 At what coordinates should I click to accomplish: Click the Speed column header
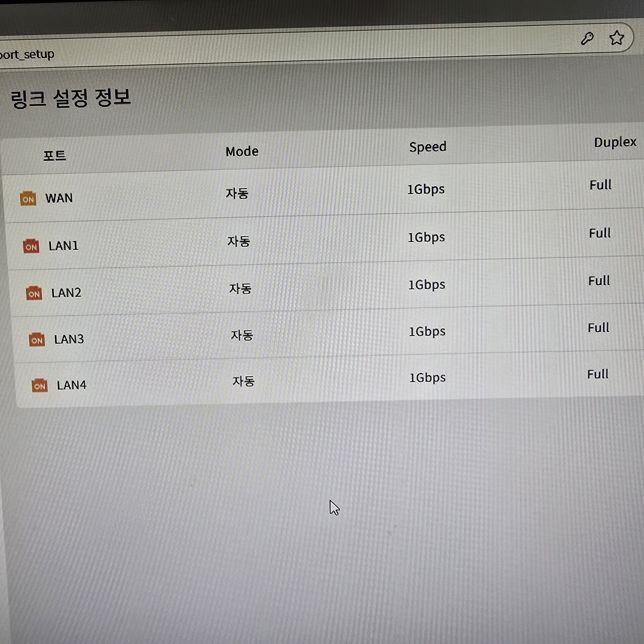(428, 147)
